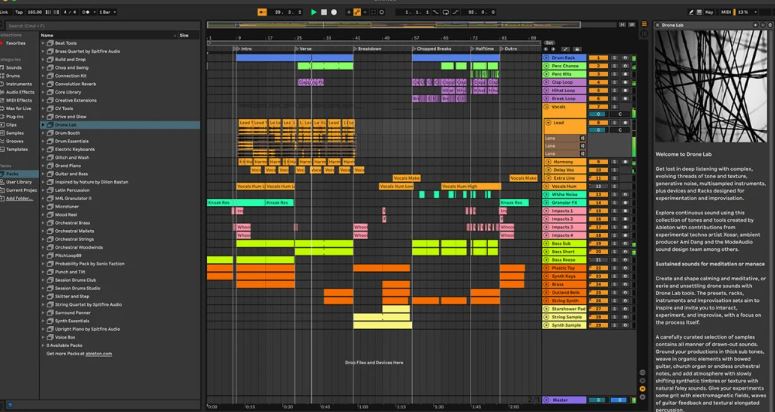Select Sounds in the browser categories
This screenshot has width=775, height=412.
(13, 68)
